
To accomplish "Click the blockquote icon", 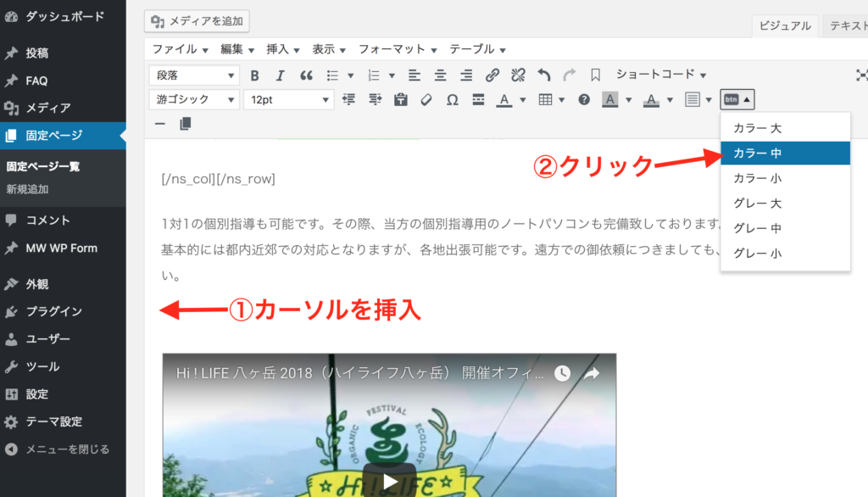I will point(306,75).
